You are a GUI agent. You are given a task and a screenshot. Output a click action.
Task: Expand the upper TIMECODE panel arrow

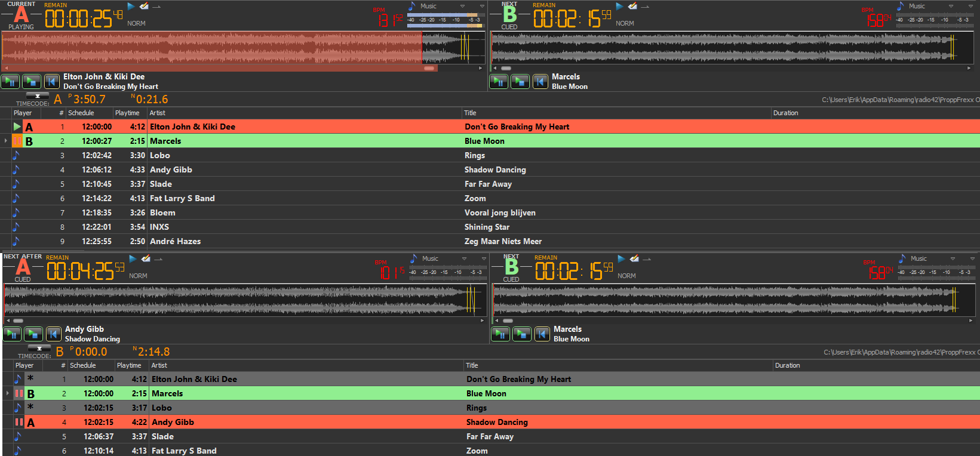click(38, 95)
